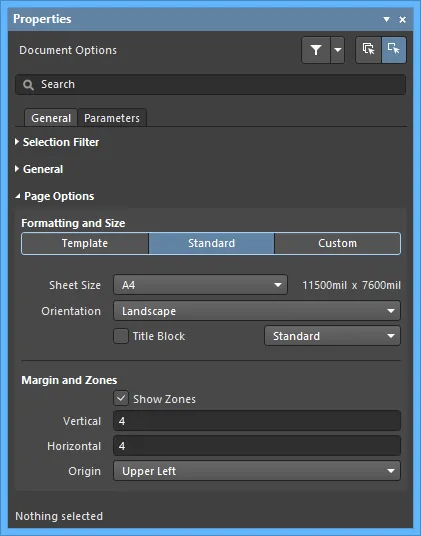This screenshot has width=421, height=536.
Task: Click the multi-object selection cursor icon
Action: click(368, 50)
